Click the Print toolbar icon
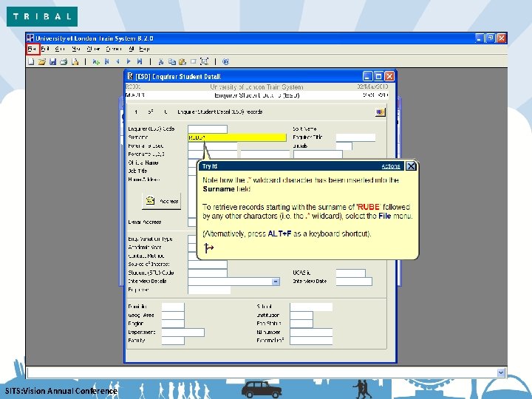532x399 pixels. tap(64, 61)
